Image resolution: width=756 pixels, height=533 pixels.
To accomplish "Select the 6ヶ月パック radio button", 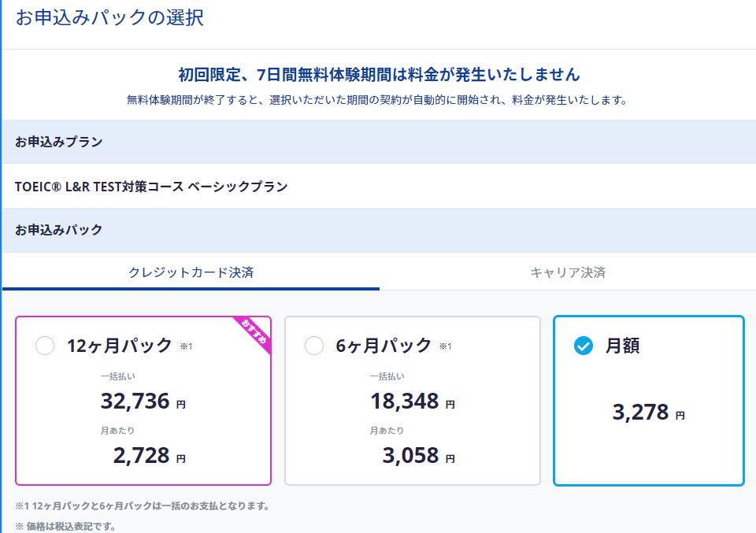I will 314,346.
